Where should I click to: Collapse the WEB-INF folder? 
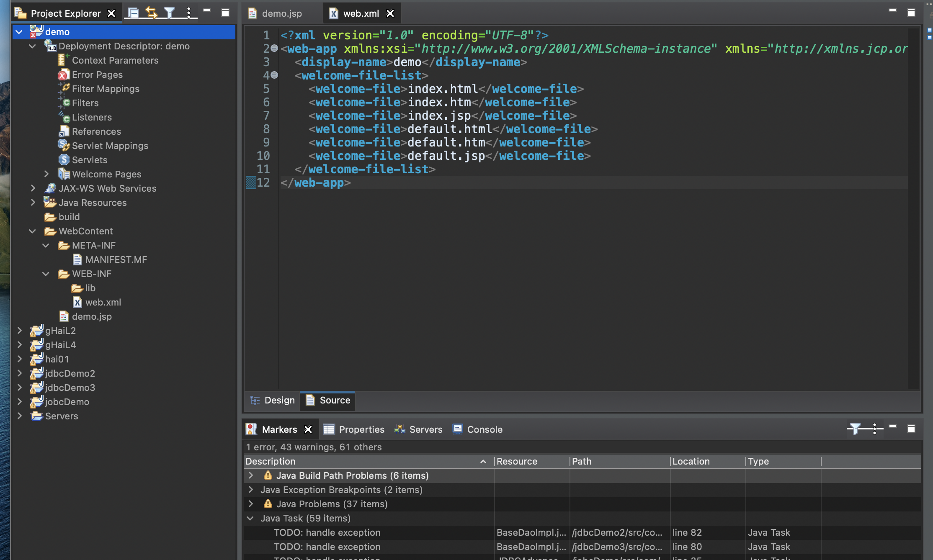coord(46,274)
